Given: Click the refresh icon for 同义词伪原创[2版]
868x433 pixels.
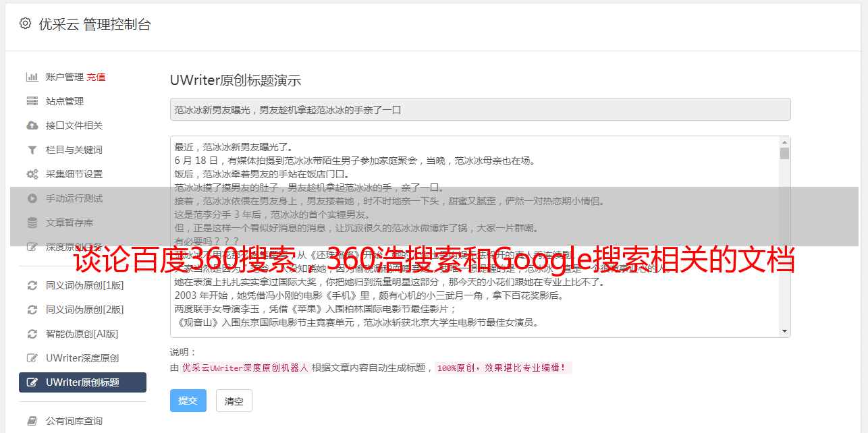Looking at the screenshot, I should point(32,310).
